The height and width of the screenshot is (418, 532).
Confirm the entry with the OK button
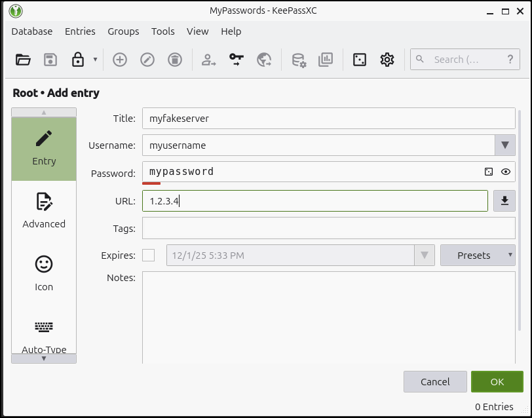point(497,381)
